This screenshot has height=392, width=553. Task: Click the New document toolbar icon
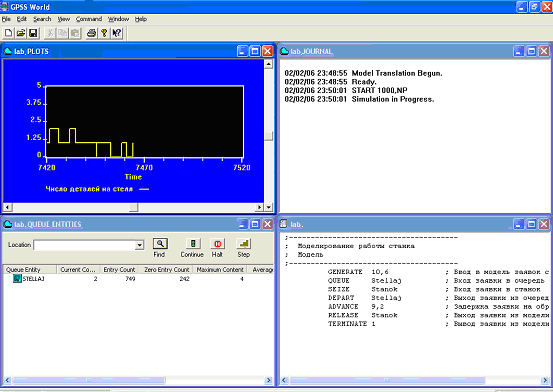8,33
